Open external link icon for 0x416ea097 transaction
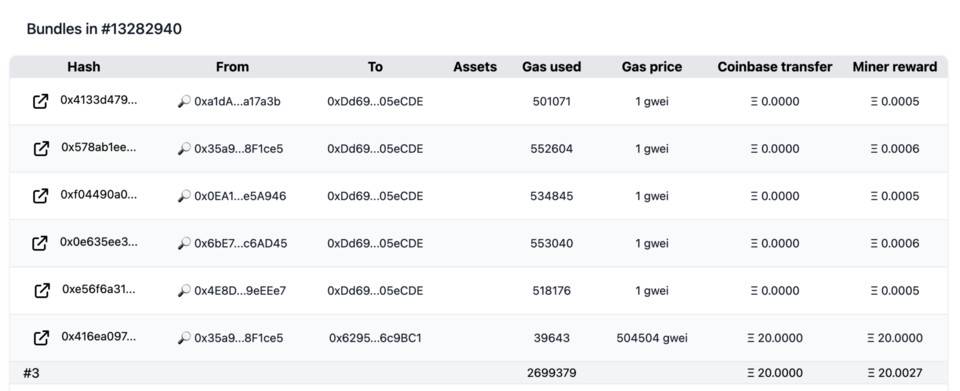Image resolution: width=960 pixels, height=391 pixels. (x=40, y=338)
